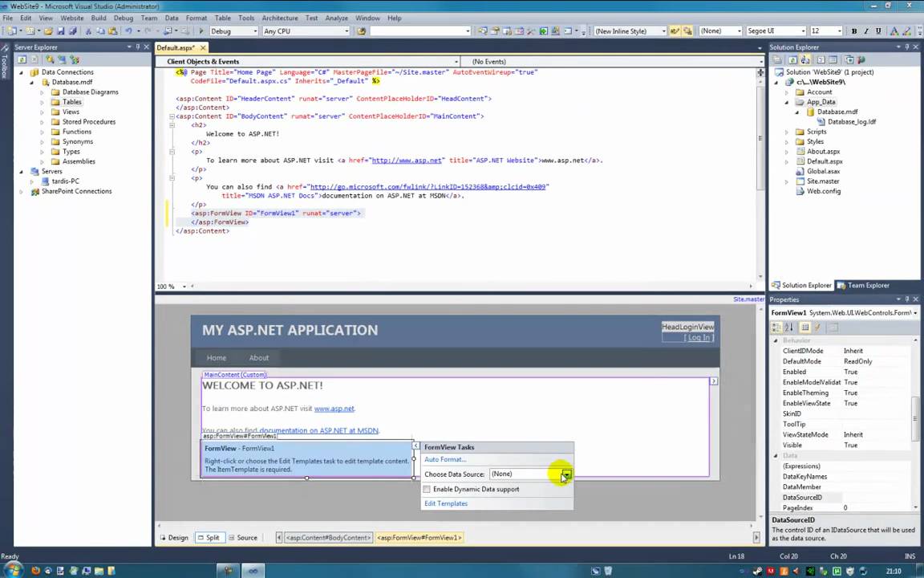Image resolution: width=924 pixels, height=578 pixels.
Task: Click the Open File folder icon
Action: [x=48, y=31]
